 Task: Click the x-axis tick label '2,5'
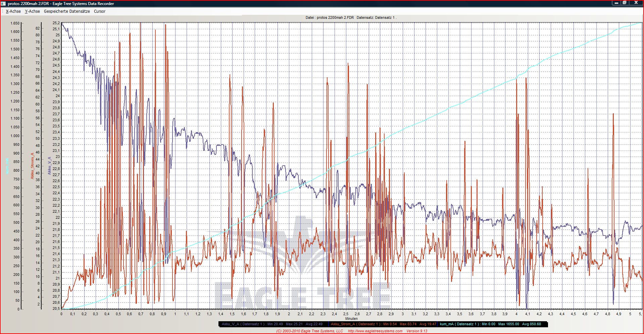pos(346,314)
